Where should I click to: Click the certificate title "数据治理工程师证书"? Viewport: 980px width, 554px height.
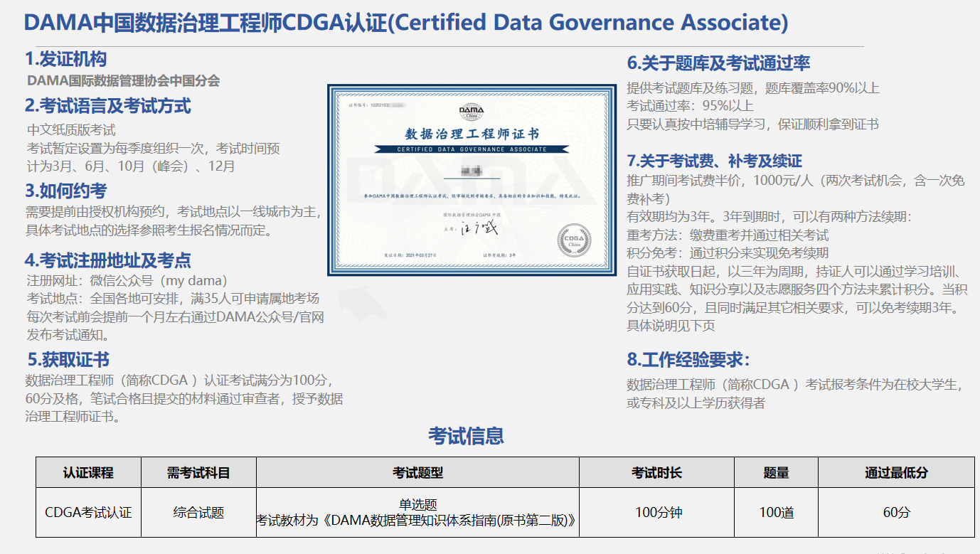coord(472,134)
